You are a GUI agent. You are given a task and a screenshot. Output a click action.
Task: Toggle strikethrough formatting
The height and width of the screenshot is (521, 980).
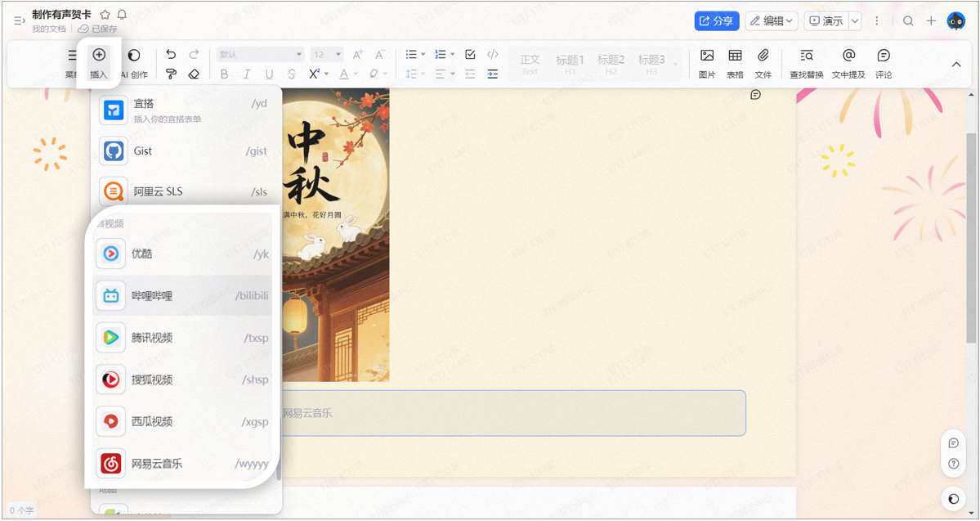(x=291, y=74)
